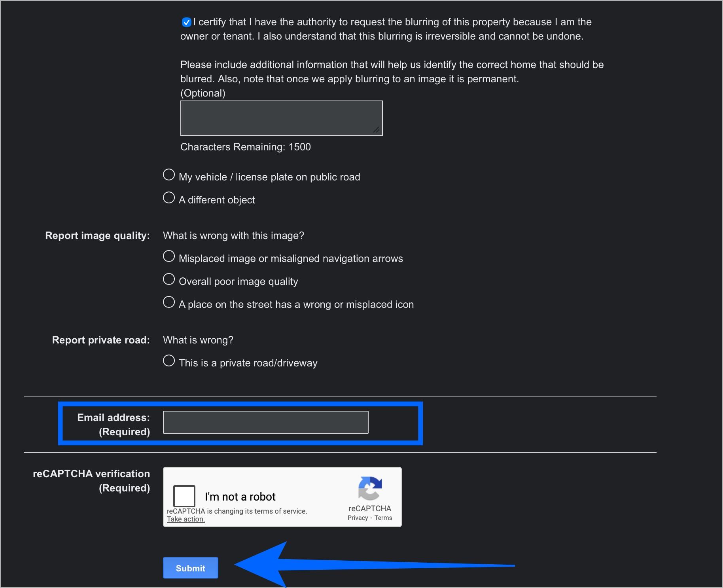Click the reCAPTCHA logo icon
The height and width of the screenshot is (588, 723).
pos(370,488)
